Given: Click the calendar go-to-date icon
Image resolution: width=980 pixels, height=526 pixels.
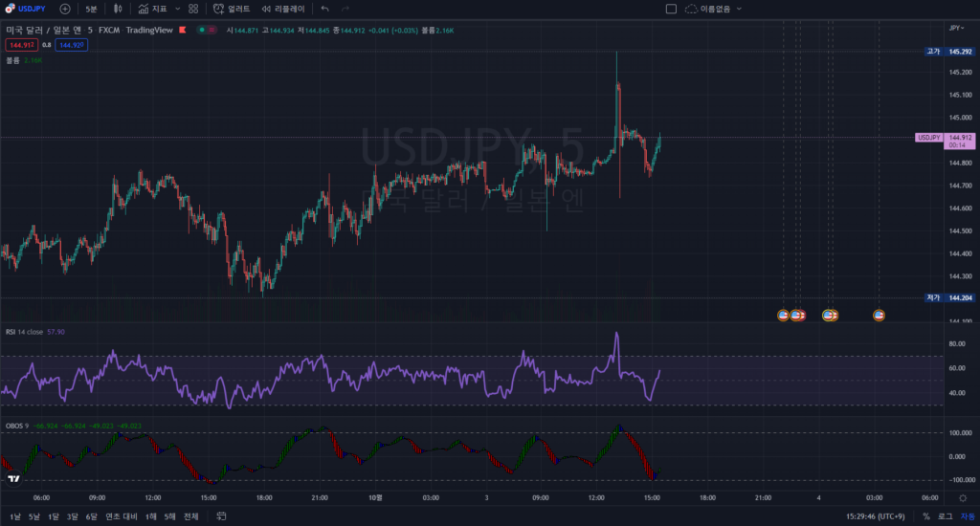Looking at the screenshot, I should pos(221,516).
